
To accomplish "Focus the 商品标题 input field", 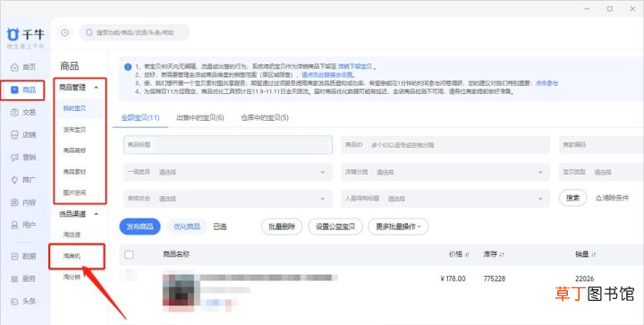I will click(228, 145).
